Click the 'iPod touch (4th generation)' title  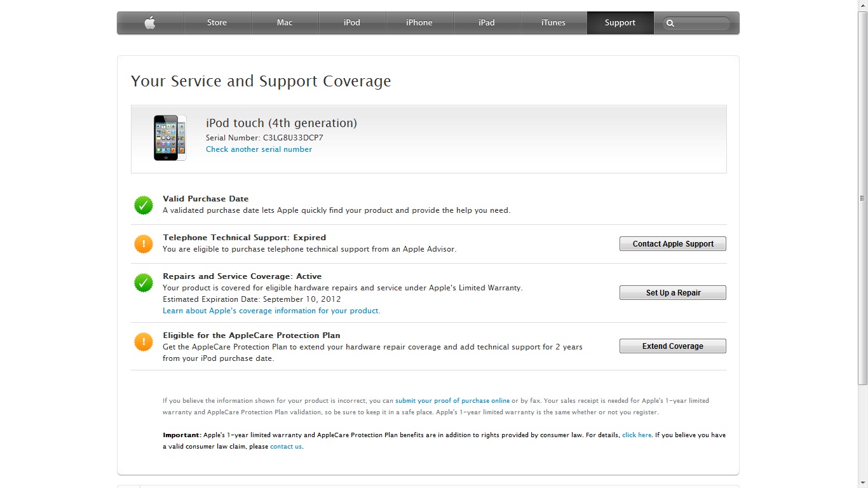tap(281, 123)
